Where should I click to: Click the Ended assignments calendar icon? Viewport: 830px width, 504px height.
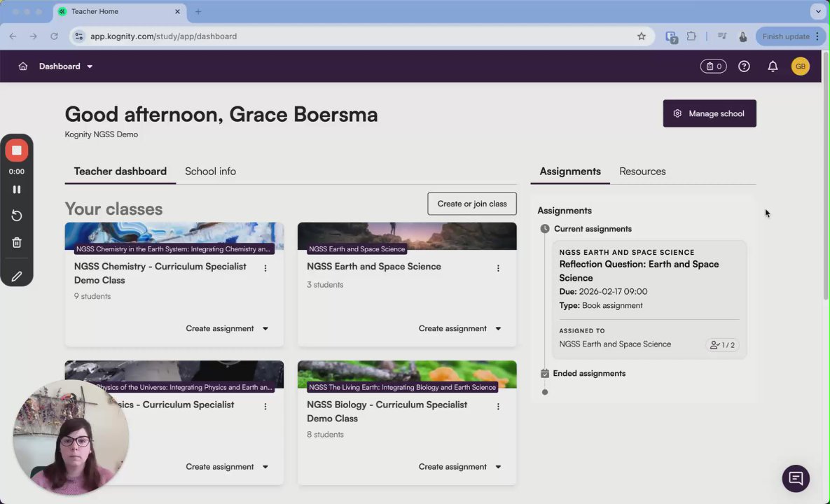pyautogui.click(x=545, y=374)
